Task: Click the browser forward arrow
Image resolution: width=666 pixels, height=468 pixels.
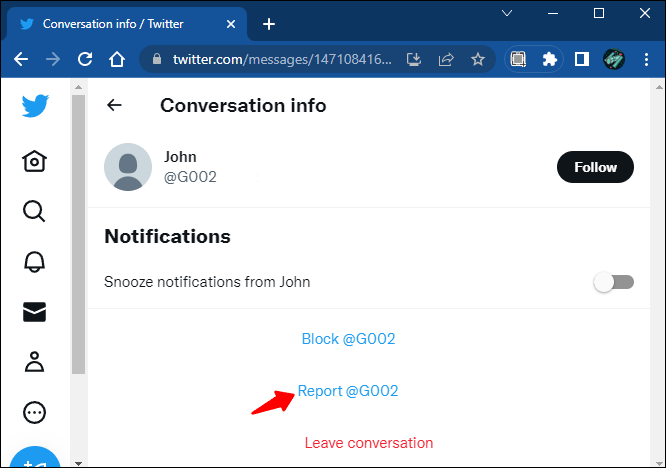Action: pyautogui.click(x=53, y=59)
